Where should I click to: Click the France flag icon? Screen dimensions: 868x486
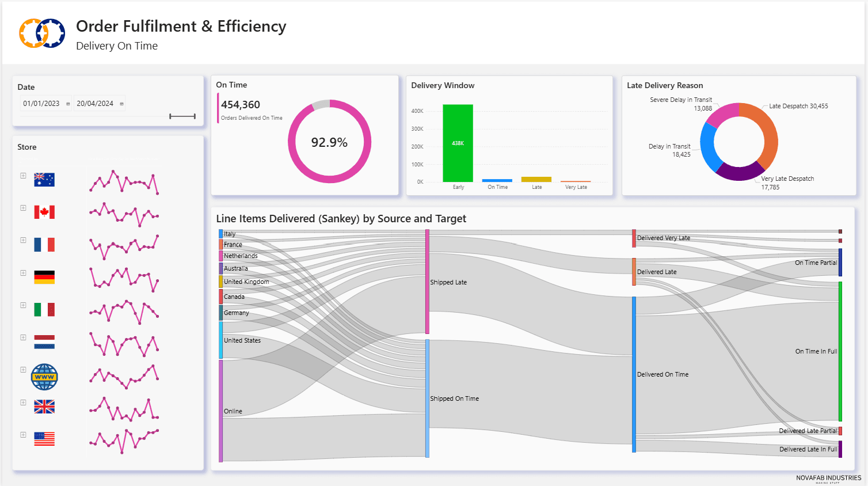[x=44, y=244]
